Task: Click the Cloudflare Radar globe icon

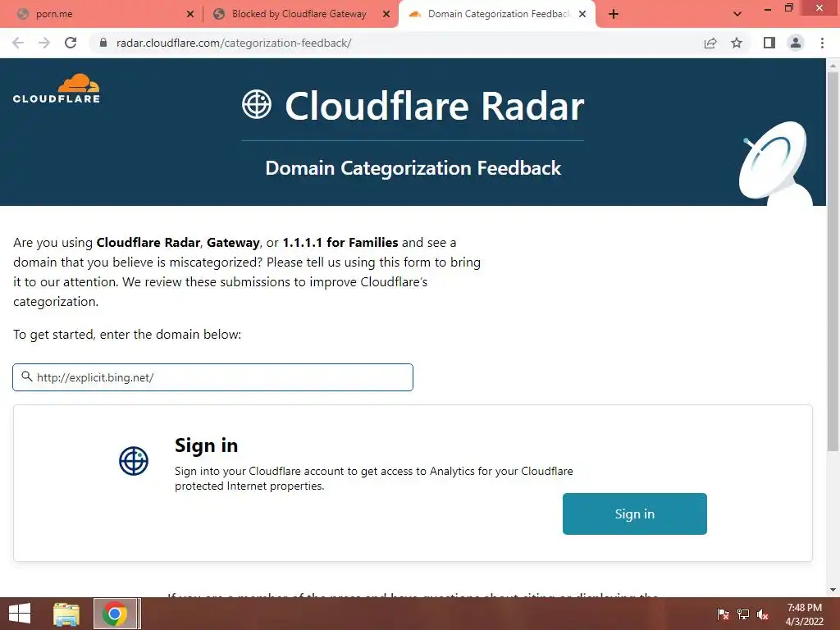Action: pos(257,104)
